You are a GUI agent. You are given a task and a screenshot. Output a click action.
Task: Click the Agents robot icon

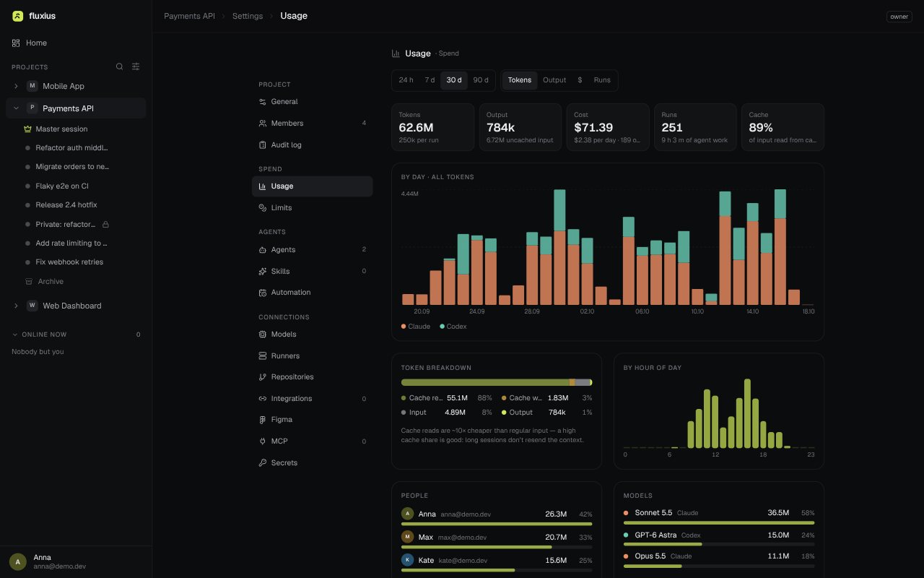click(x=263, y=250)
